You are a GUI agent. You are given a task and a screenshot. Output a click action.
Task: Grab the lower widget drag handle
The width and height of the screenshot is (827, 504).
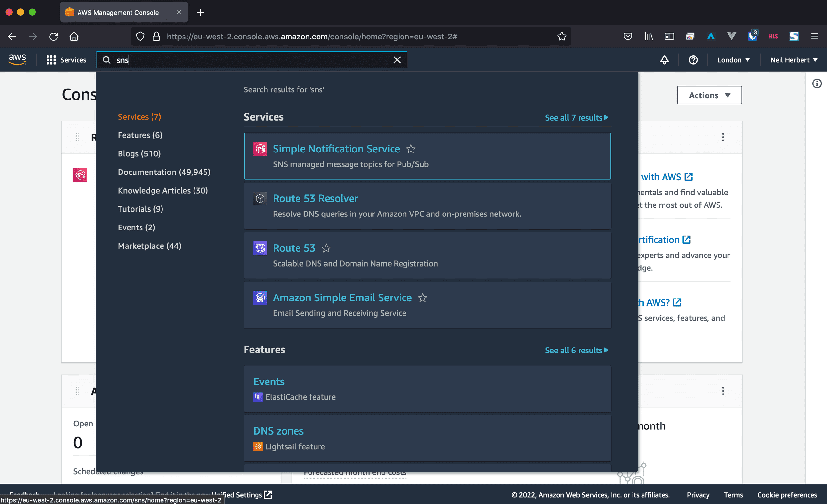[78, 391]
